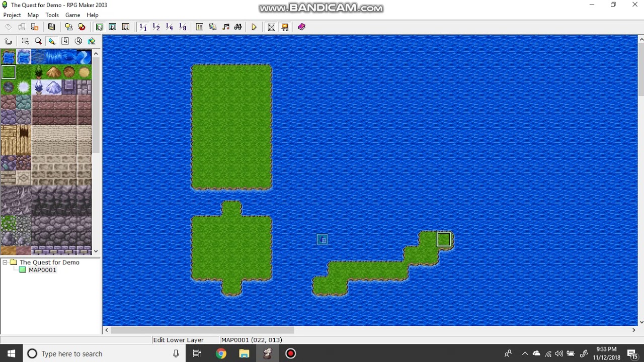The image size is (644, 362).
Task: Click the Undo arrow icon
Action: point(9,41)
